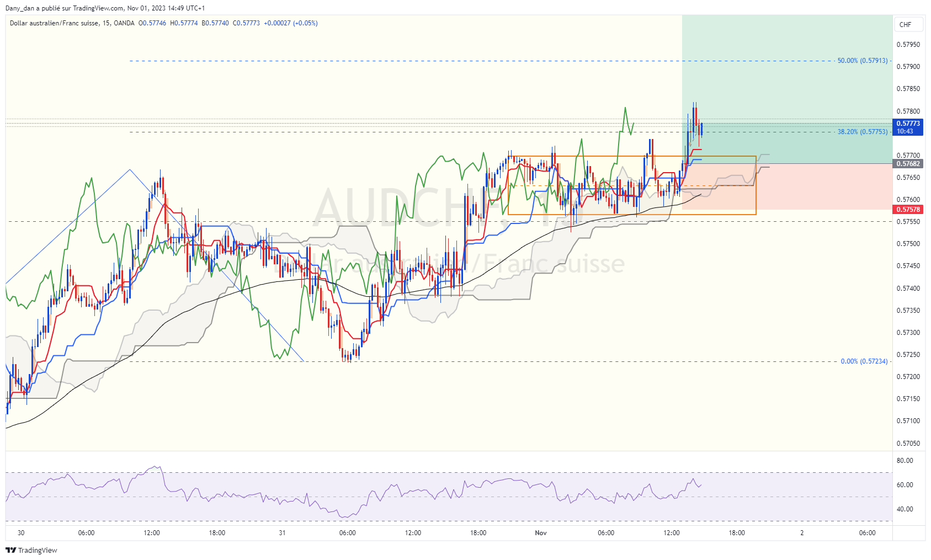931x560 pixels.
Task: Click the 0.57150 price axis label
Action: 908,399
